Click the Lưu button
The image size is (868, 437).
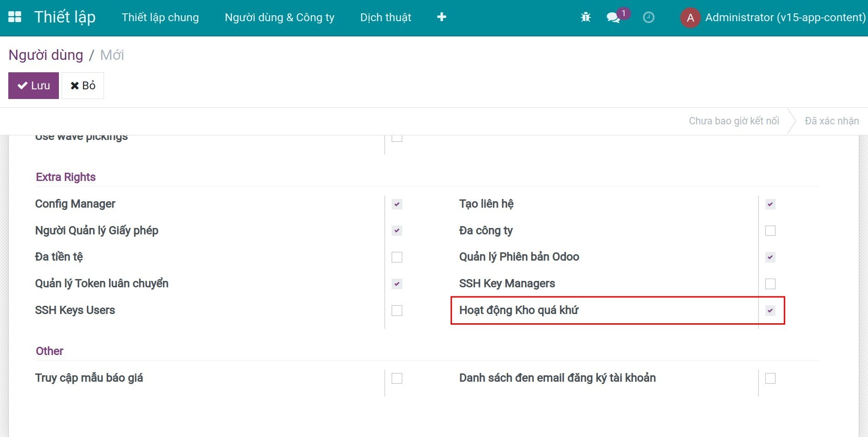click(x=33, y=85)
